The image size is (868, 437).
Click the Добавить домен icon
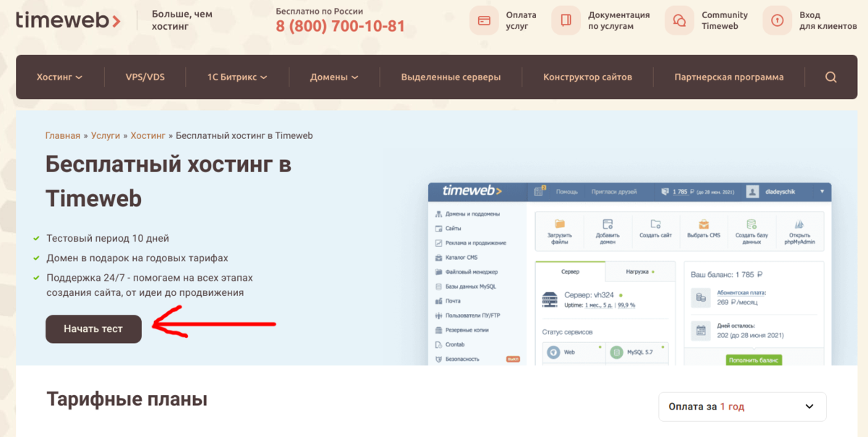point(608,224)
